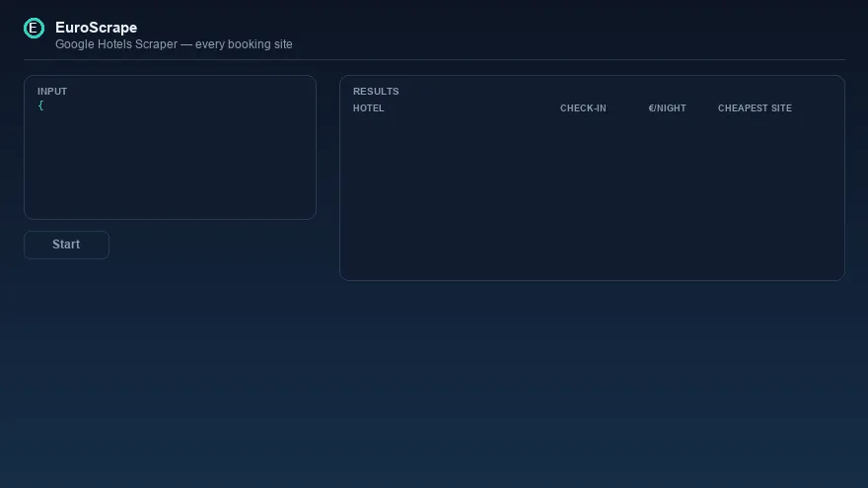Screen dimensions: 868x488
Task: Click the horizontal divider below the header
Action: click(x=434, y=59)
